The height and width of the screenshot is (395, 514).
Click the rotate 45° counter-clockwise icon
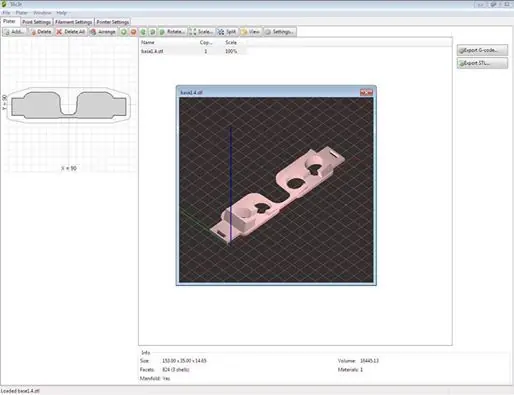pos(143,32)
